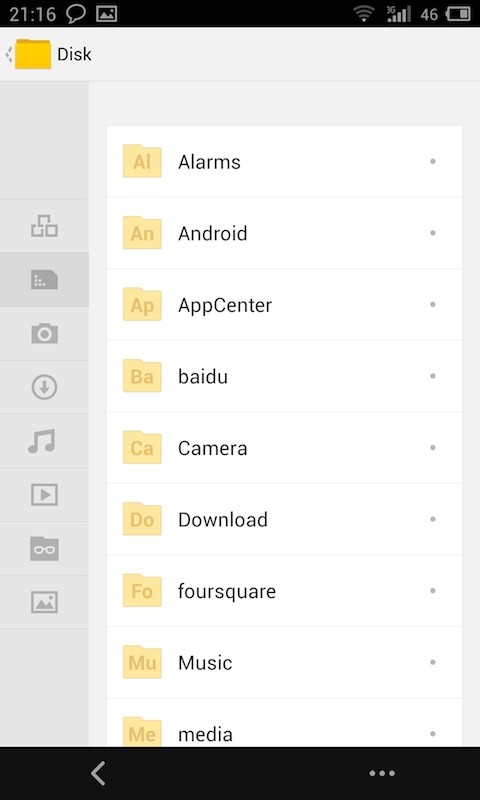Open the video play sidebar icon
This screenshot has width=480, height=800.
click(x=44, y=495)
